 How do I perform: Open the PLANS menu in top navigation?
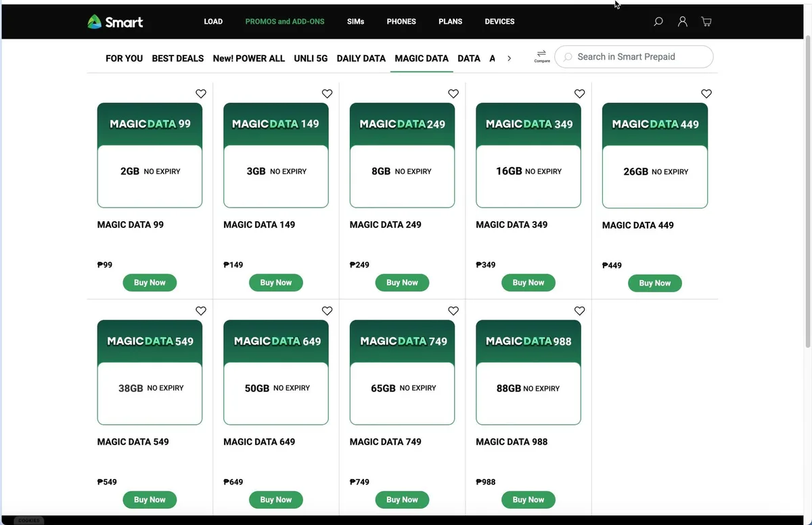(451, 22)
